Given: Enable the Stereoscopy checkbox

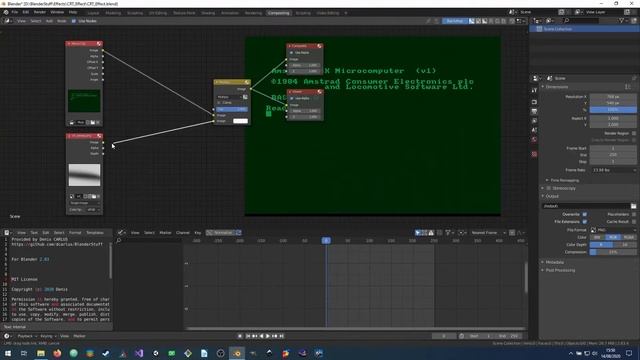Looking at the screenshot, I should coord(548,188).
